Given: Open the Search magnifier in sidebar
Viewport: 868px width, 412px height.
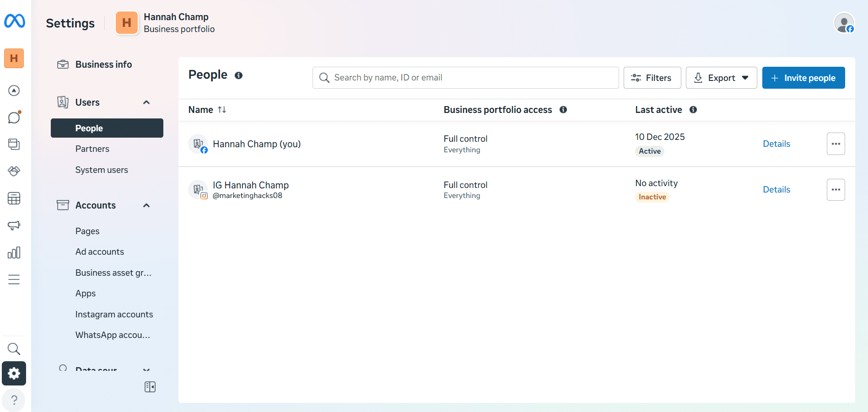Looking at the screenshot, I should pyautogui.click(x=14, y=349).
